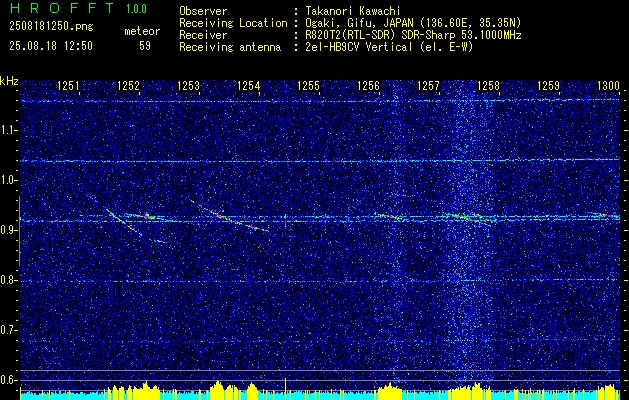Screen dimensions: 629x400
Task: Click the 0.9 kHz frequency label
Action: pos(7,230)
